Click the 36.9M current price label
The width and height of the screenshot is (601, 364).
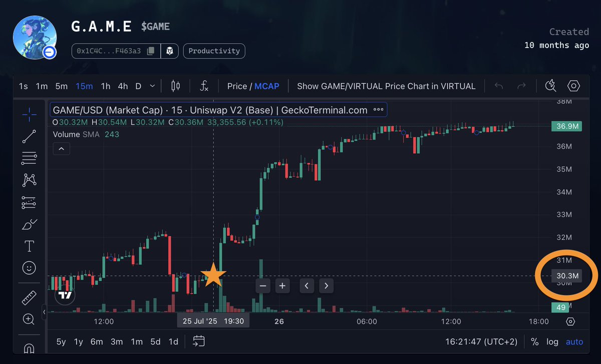point(566,126)
